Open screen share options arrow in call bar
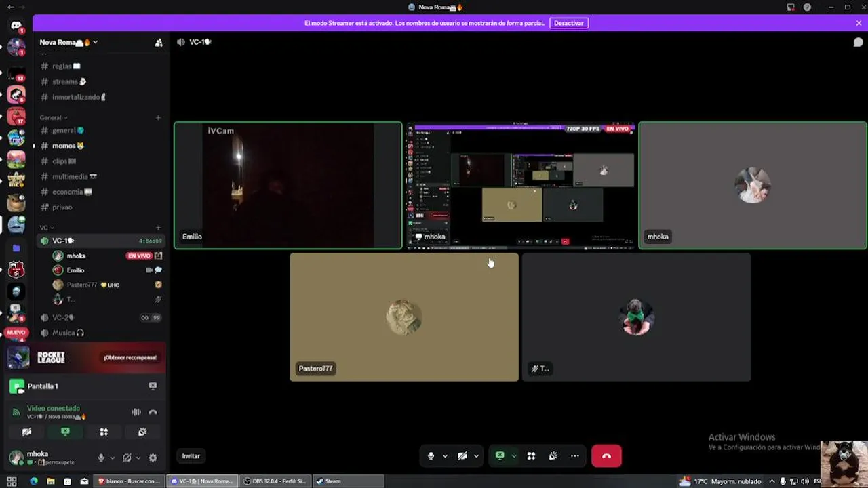Screen dimensions: 868x488 tap(513, 456)
